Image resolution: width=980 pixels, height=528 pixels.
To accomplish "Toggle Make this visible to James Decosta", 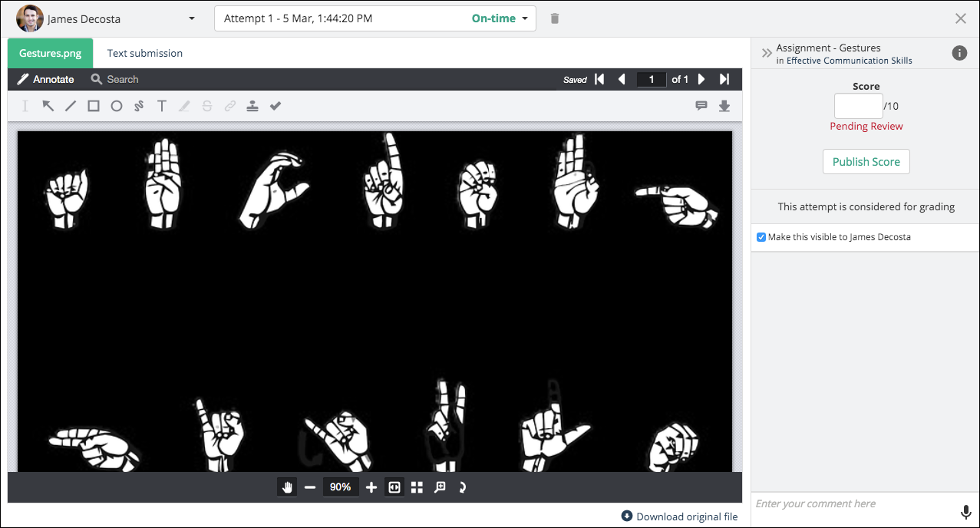I will pyautogui.click(x=761, y=237).
